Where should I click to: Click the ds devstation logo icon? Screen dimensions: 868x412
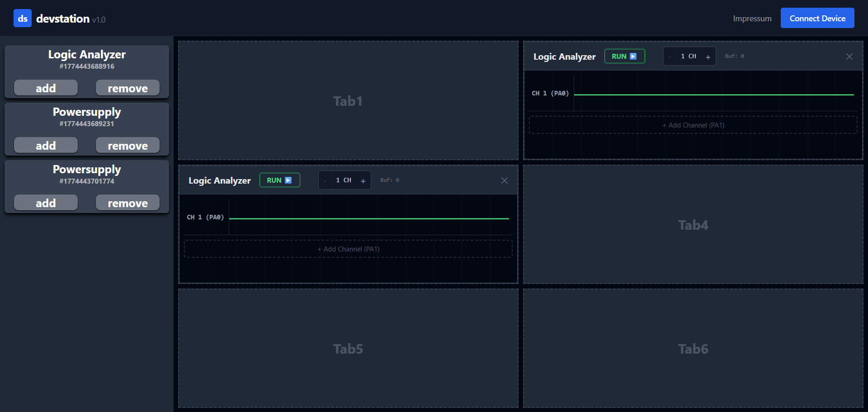(x=23, y=19)
